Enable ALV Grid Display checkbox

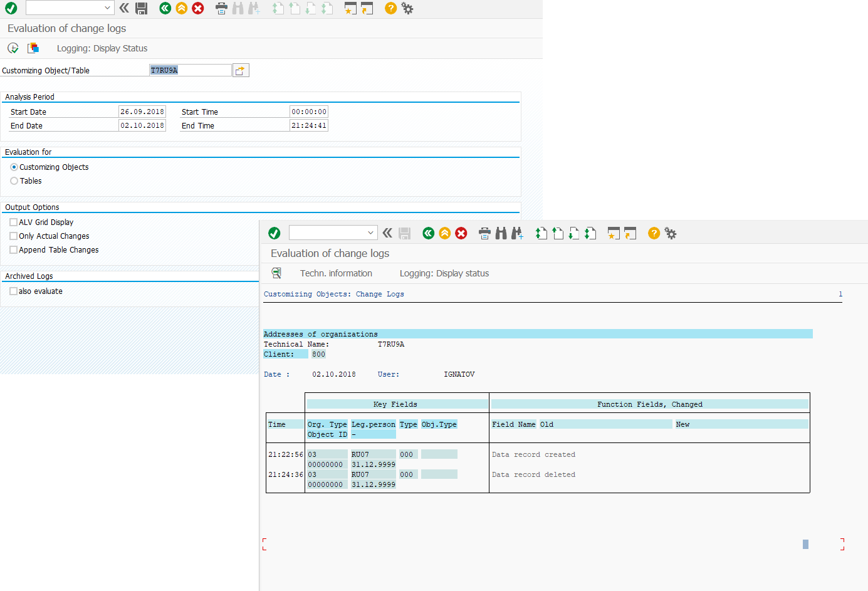coord(13,222)
